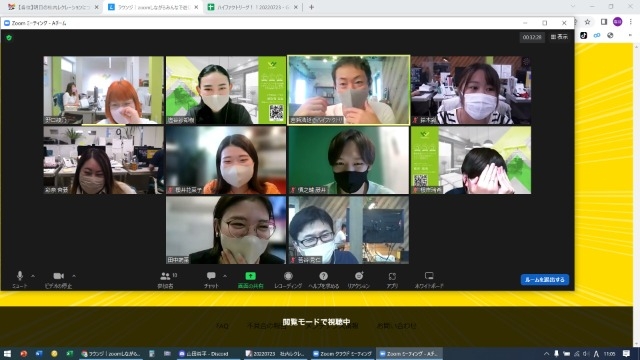The image size is (640, 360).
Task: Select bottom tile of man with glasses
Action: click(349, 230)
